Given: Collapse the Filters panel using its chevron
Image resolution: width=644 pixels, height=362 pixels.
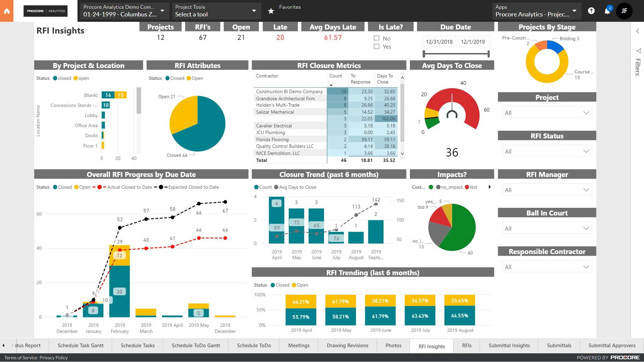Looking at the screenshot, I should tap(638, 31).
